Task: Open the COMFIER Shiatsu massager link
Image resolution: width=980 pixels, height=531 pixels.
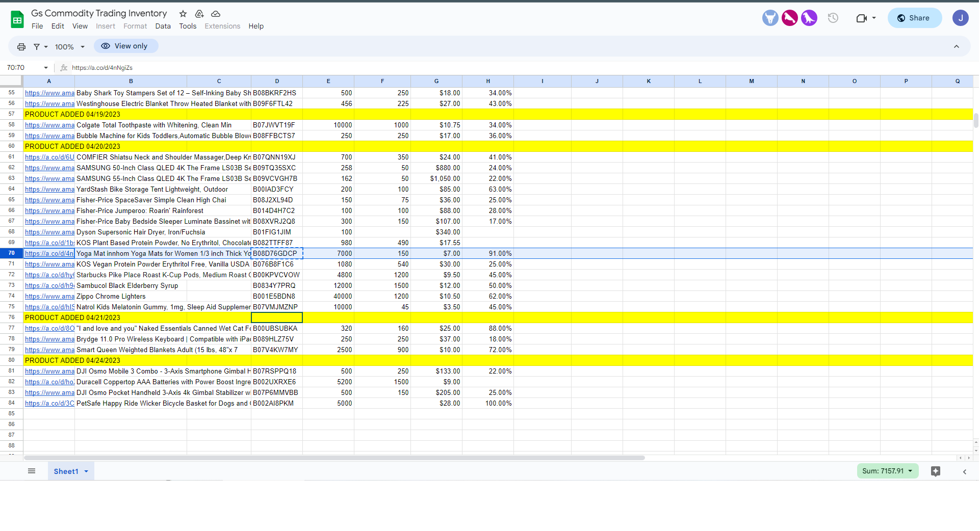Action: [x=49, y=157]
